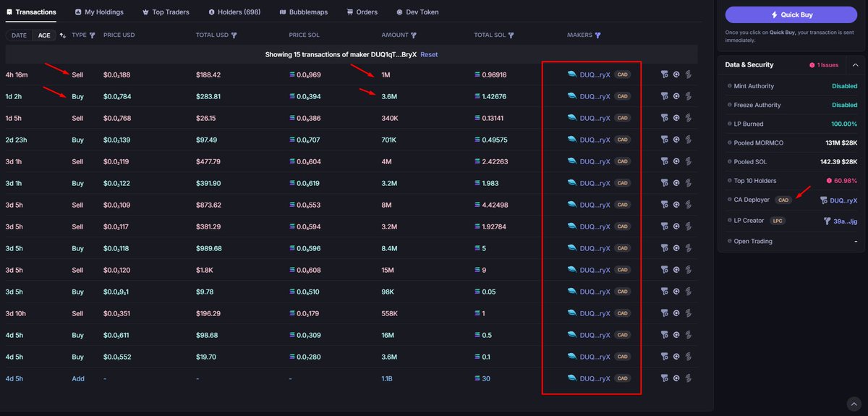Click the PRICE SOL column header
Image resolution: width=868 pixels, height=416 pixels.
304,35
